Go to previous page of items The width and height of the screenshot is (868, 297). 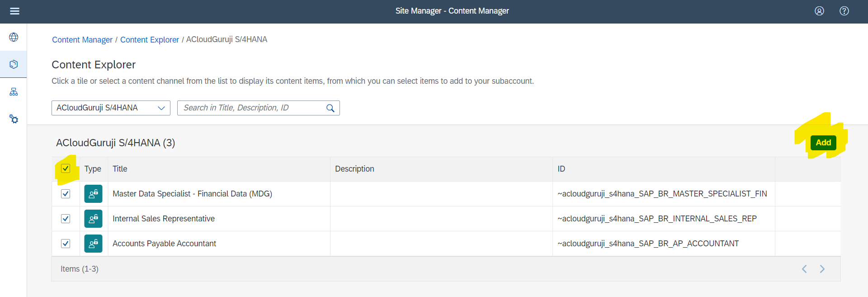804,269
